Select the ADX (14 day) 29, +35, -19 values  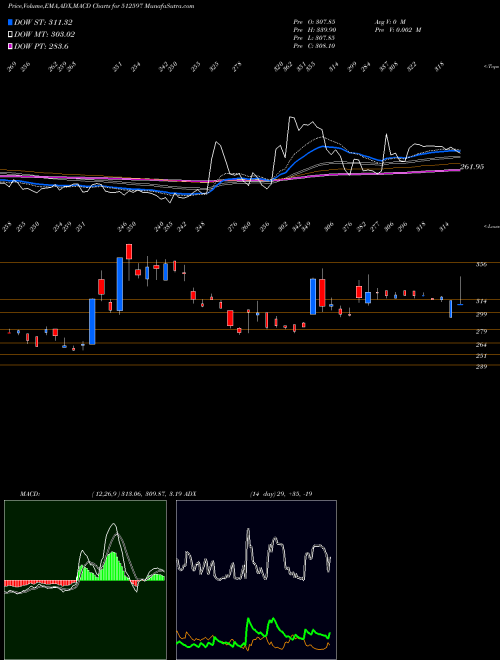pyautogui.click(x=281, y=493)
